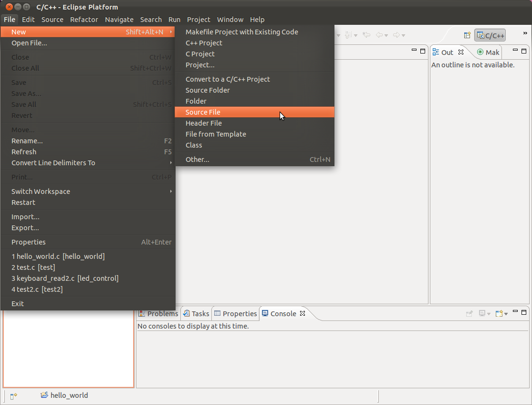
Task: Close the Console view tab
Action: point(303,313)
